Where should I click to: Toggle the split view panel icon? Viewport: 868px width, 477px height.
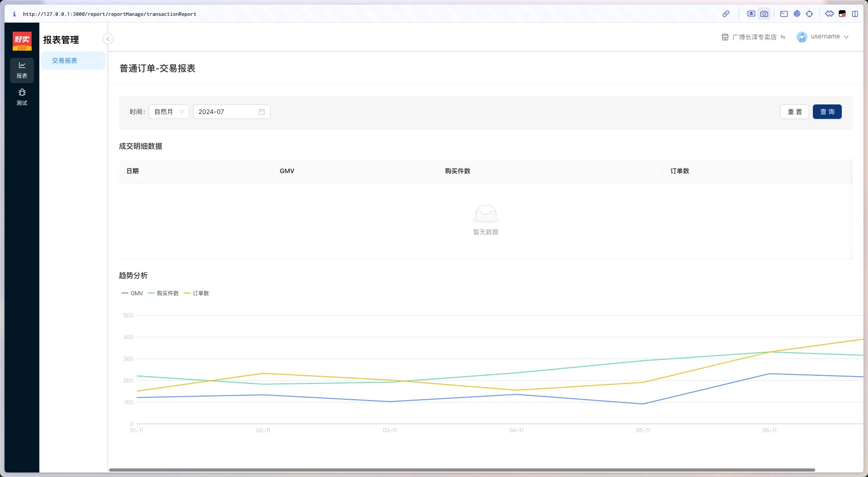(x=855, y=14)
